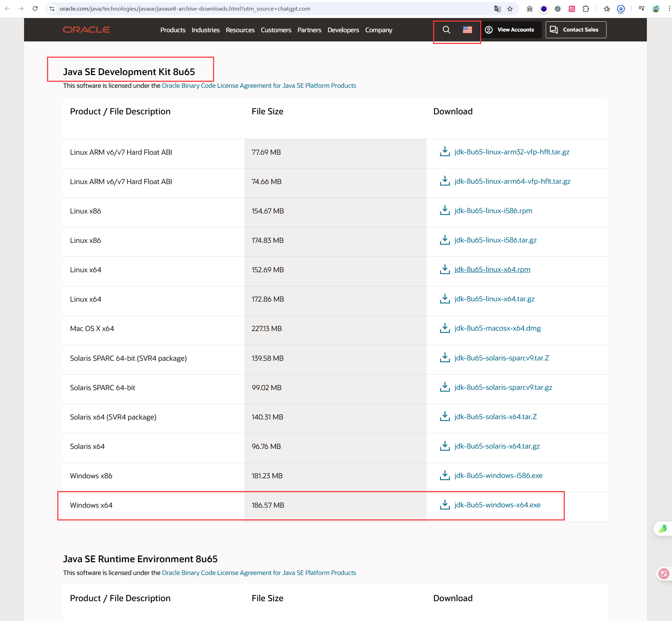Screen dimensions: 672x621
Task: Click the Java SE Runtime Environment 8u65 heading
Action: point(140,559)
